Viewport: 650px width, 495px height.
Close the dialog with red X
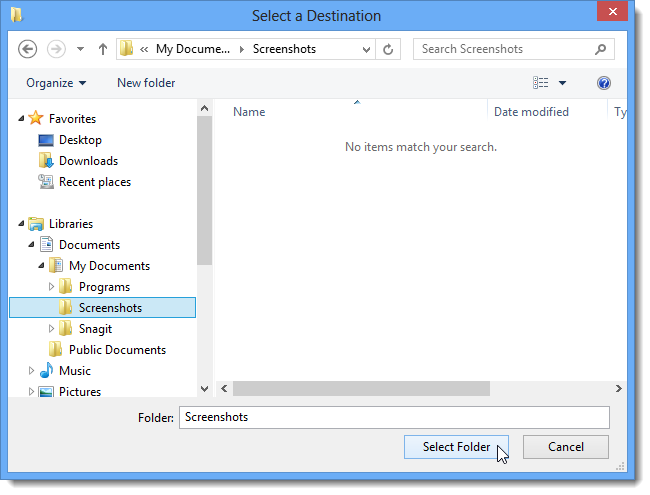click(x=612, y=11)
